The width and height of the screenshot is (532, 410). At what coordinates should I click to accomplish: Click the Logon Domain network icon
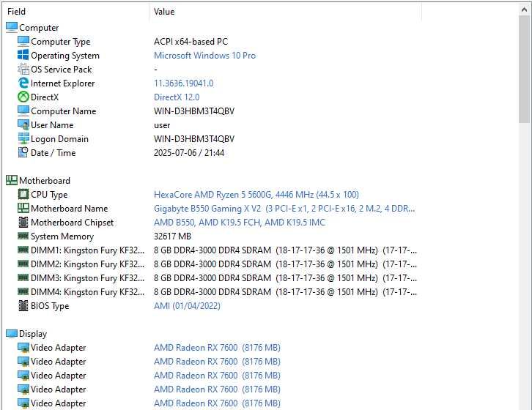(x=23, y=138)
